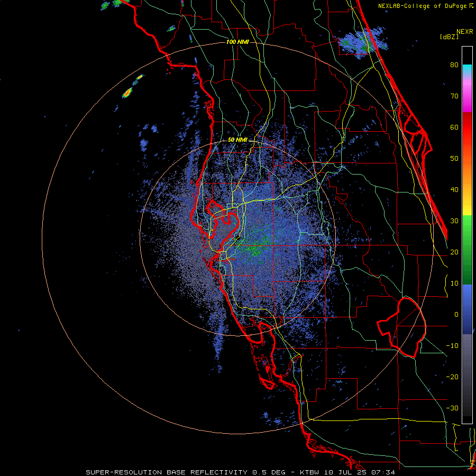Click the -10 tick label on the dBZ scale
The height and width of the screenshot is (476, 476).
(452, 346)
